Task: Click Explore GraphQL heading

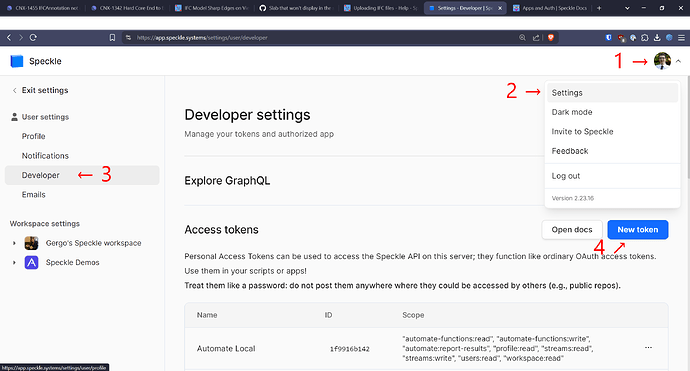Action: click(227, 181)
